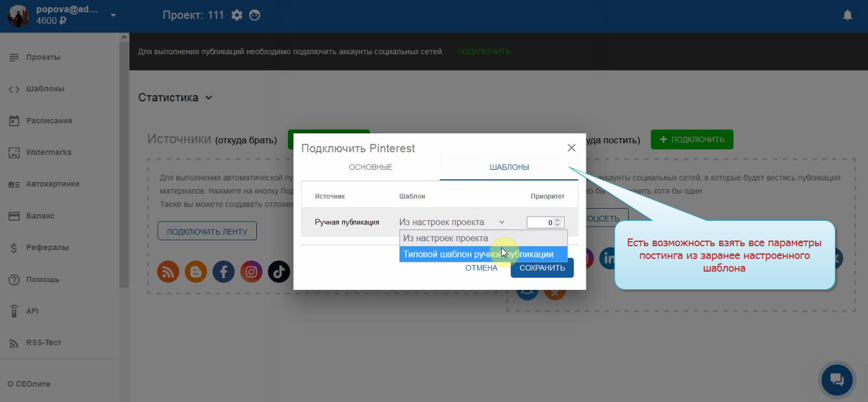The width and height of the screenshot is (868, 402).
Task: Click the Ручная публикация row label
Action: point(347,222)
